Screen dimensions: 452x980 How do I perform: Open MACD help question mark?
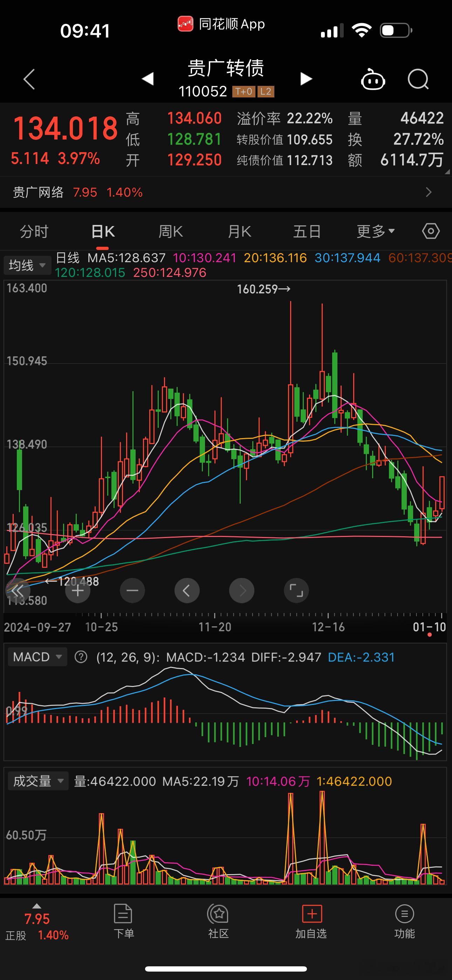click(81, 657)
